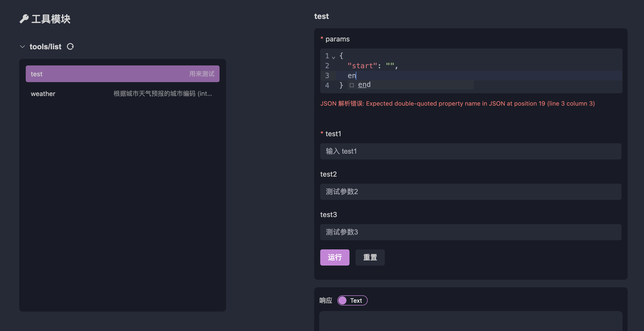644x331 pixels.
Task: Click the empty response output area
Action: point(471,321)
